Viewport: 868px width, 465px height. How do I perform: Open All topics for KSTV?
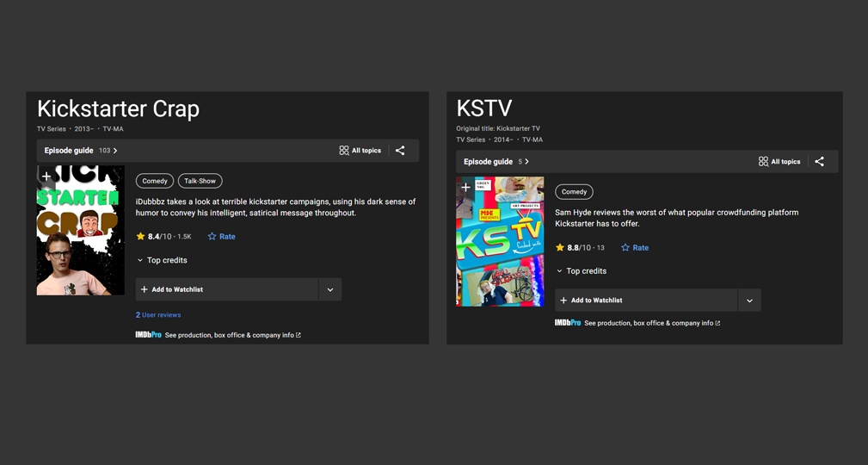click(x=779, y=162)
